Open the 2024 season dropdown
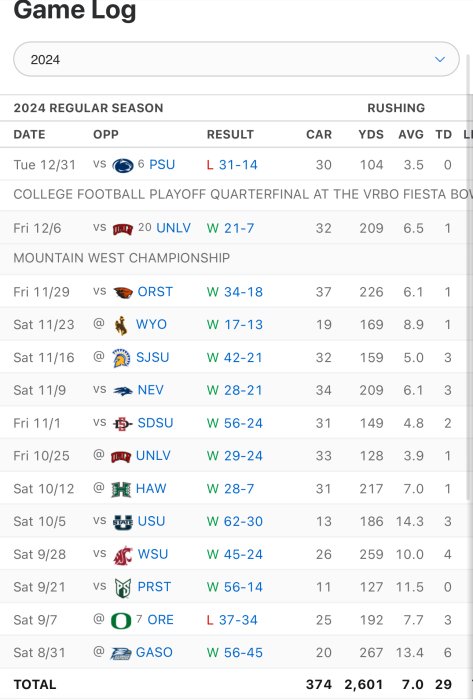Image resolution: width=473 pixels, height=700 pixels. [236, 59]
